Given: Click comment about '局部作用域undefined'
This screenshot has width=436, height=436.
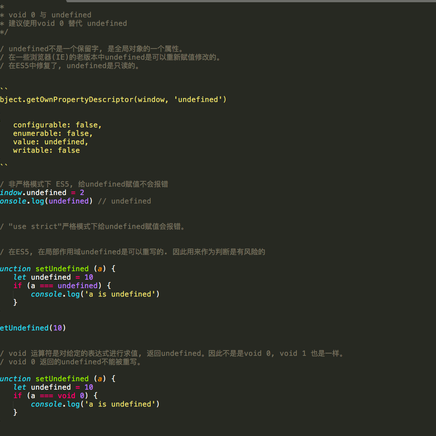Looking at the screenshot, I should click(x=133, y=252).
